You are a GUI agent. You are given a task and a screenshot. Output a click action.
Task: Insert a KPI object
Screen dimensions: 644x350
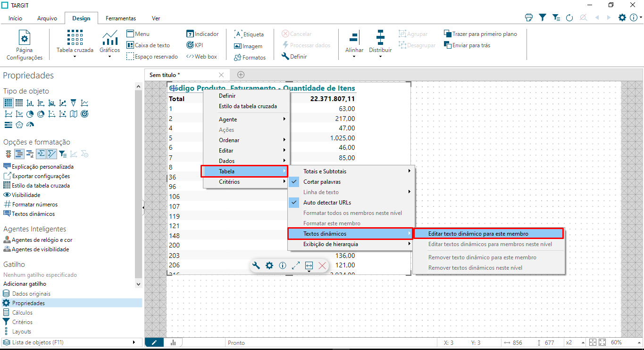(x=194, y=45)
